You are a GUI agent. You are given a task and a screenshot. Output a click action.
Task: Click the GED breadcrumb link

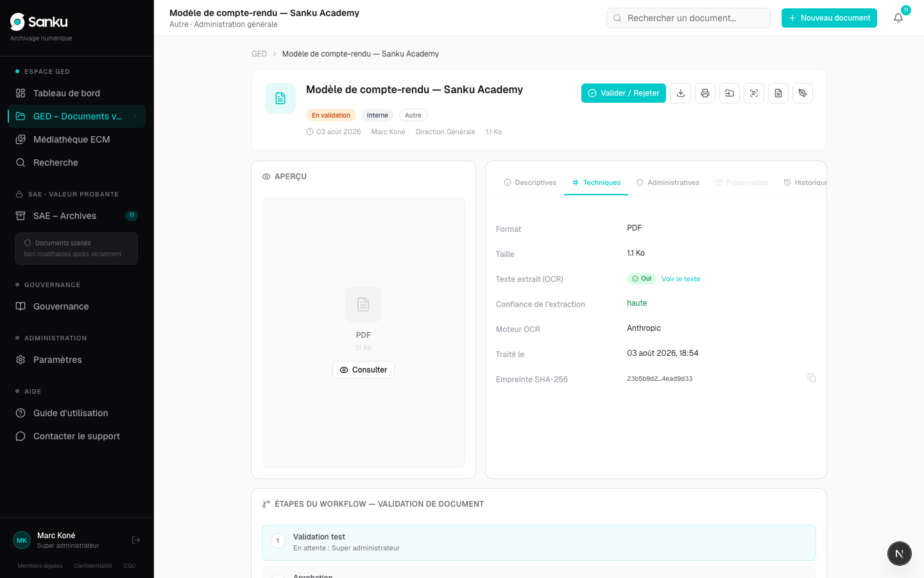[259, 54]
